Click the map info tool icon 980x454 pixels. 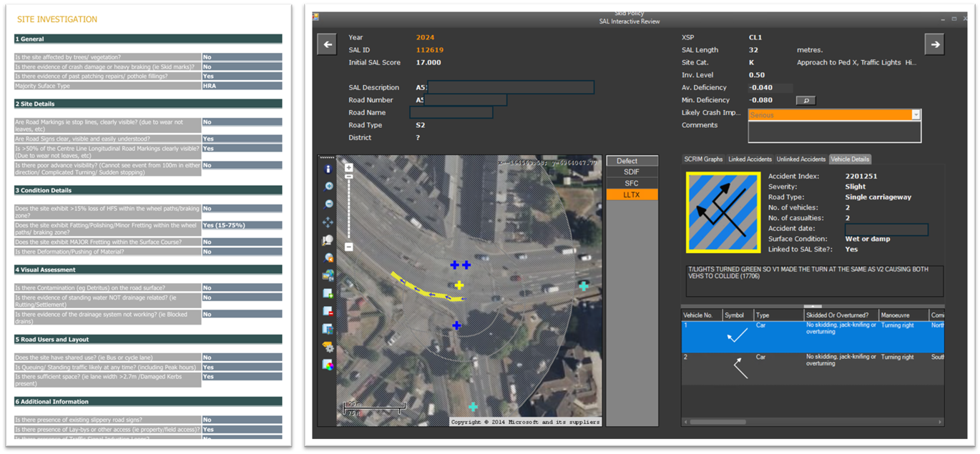pos(328,169)
